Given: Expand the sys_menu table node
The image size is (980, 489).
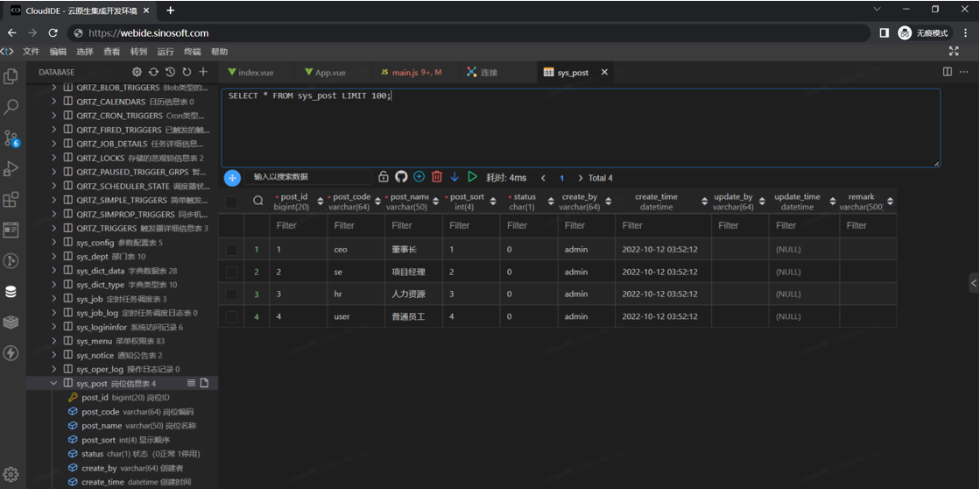Looking at the screenshot, I should pyautogui.click(x=54, y=341).
